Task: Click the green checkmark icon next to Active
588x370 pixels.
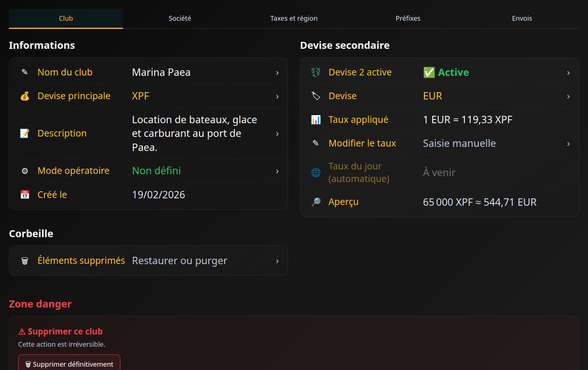Action: coord(429,73)
